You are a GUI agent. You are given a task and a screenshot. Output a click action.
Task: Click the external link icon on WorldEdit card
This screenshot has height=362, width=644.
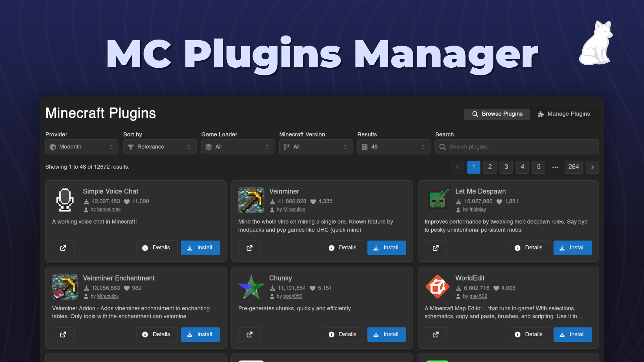(435, 334)
